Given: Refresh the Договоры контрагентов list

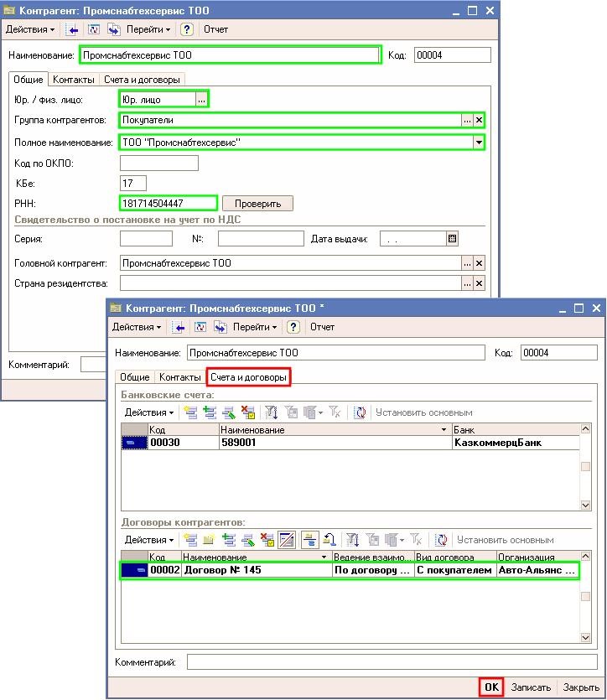Looking at the screenshot, I should [x=441, y=540].
